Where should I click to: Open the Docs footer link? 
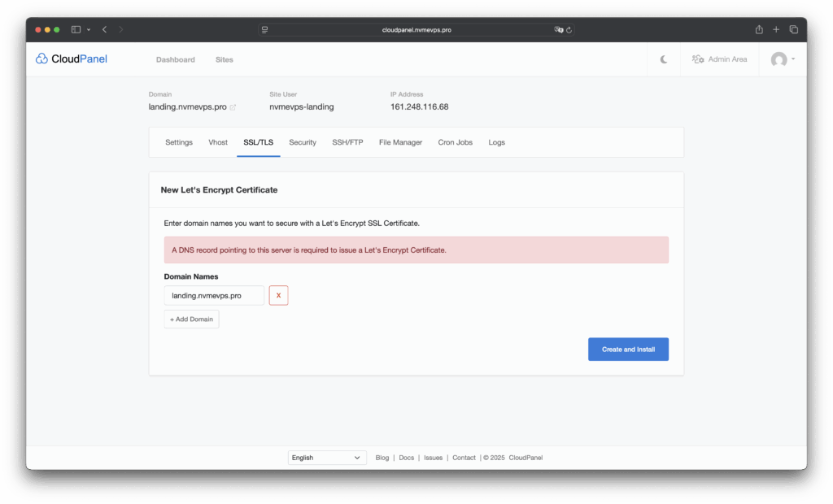[x=406, y=458]
